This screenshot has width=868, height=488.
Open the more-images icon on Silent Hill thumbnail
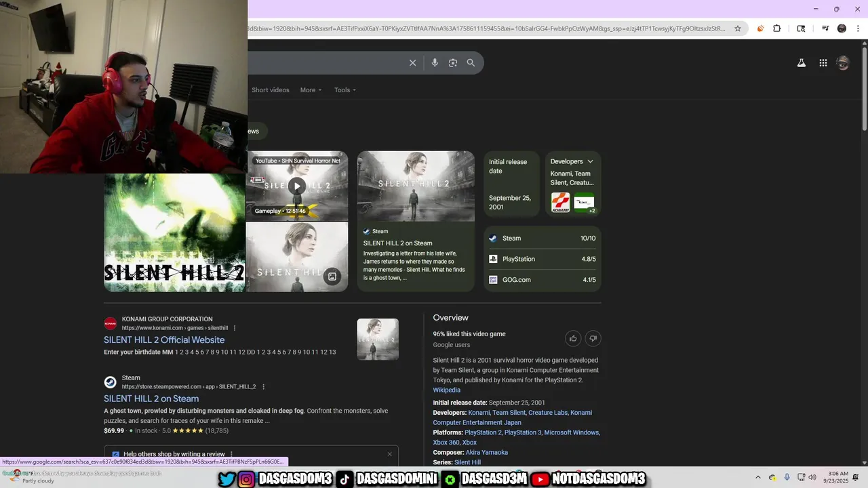pyautogui.click(x=332, y=277)
